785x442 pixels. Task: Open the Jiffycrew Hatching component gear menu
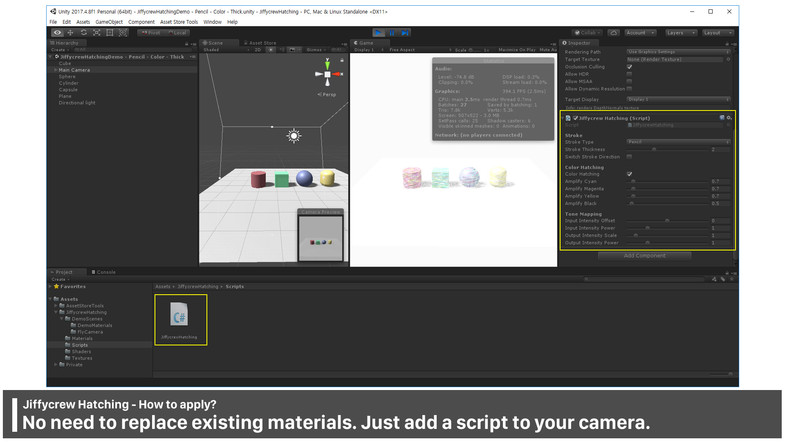click(x=729, y=118)
